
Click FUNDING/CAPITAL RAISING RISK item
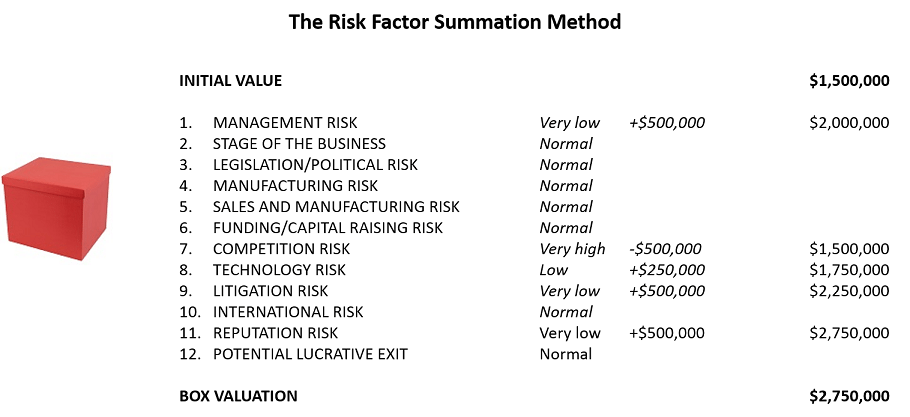(328, 228)
